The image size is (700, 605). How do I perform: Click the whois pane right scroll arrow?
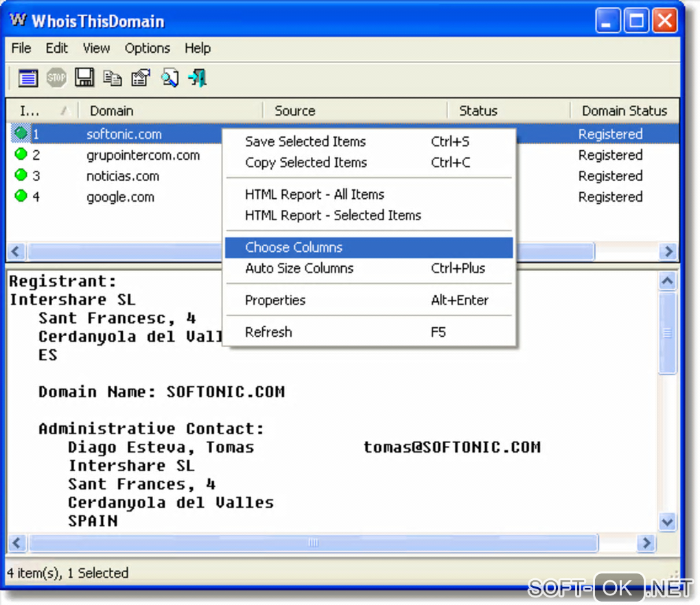pos(646,543)
